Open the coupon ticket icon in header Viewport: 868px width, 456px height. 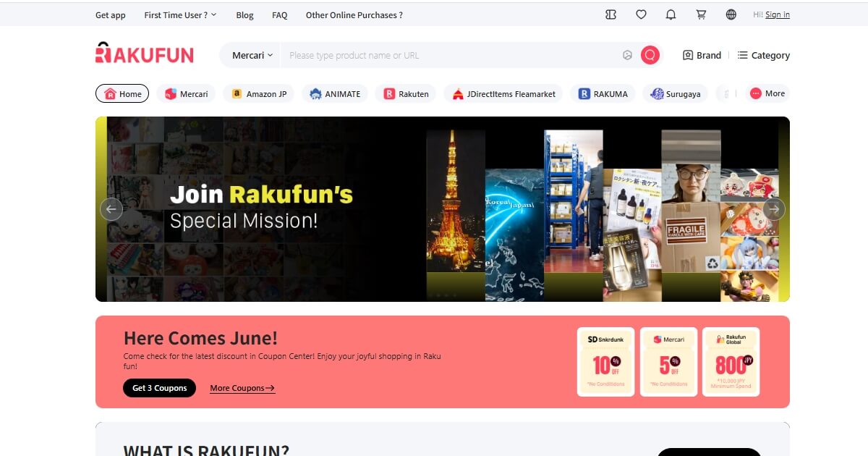tap(610, 14)
